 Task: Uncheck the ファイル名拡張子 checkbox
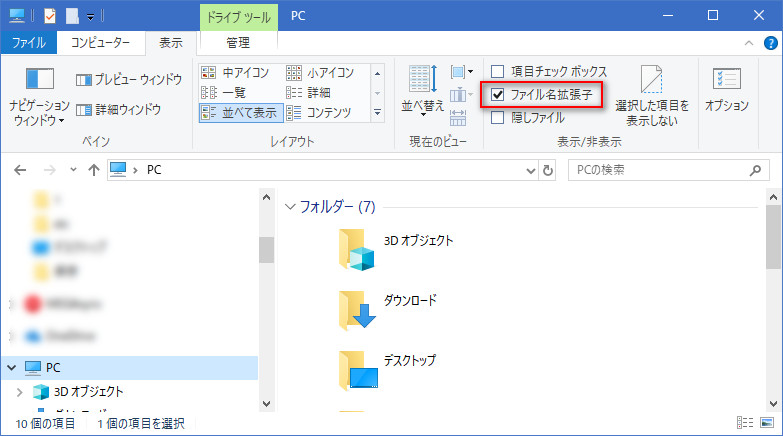[498, 95]
